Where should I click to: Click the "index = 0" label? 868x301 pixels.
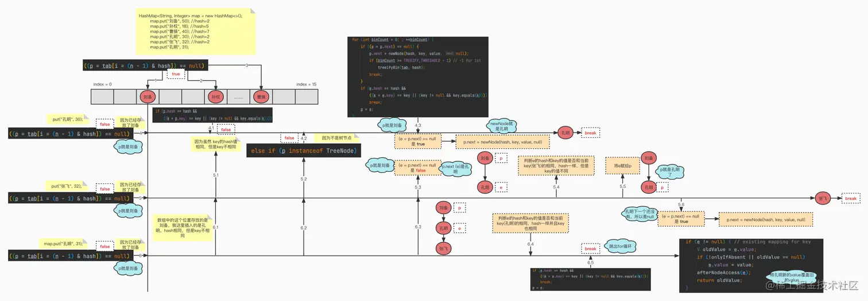103,84
